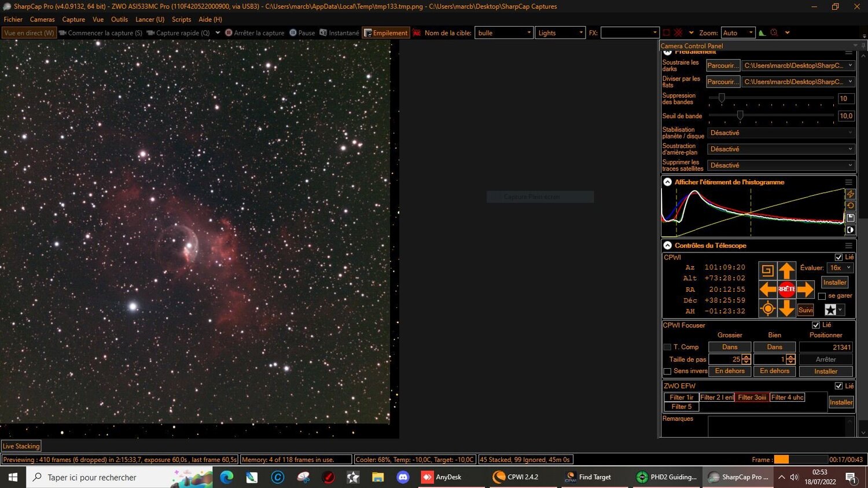Uncheck the ZWO EFW Lié checkbox
Viewport: 868px width, 488px height.
coord(838,386)
